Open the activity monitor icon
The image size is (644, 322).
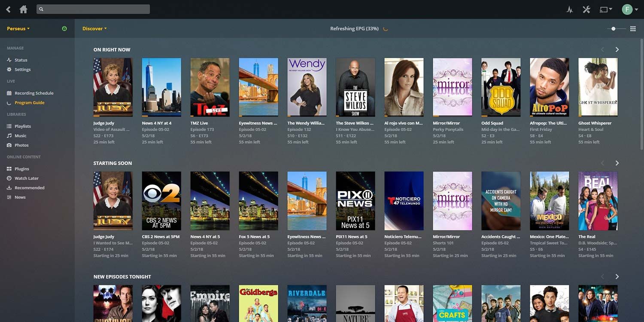click(x=569, y=9)
